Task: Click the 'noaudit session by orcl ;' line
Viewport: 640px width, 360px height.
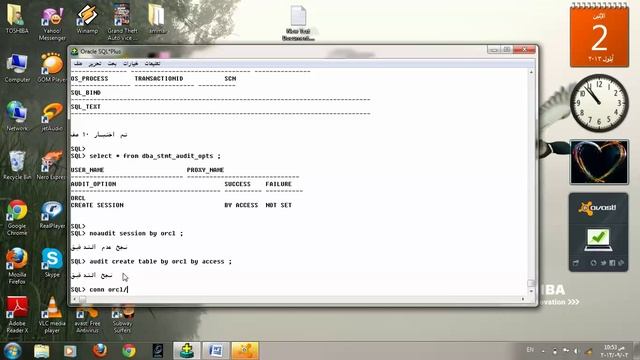Action: click(136, 233)
